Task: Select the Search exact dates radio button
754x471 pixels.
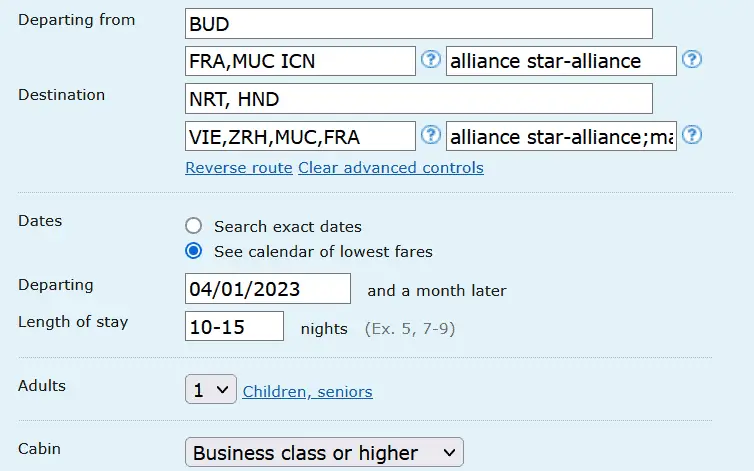Action: point(194,226)
